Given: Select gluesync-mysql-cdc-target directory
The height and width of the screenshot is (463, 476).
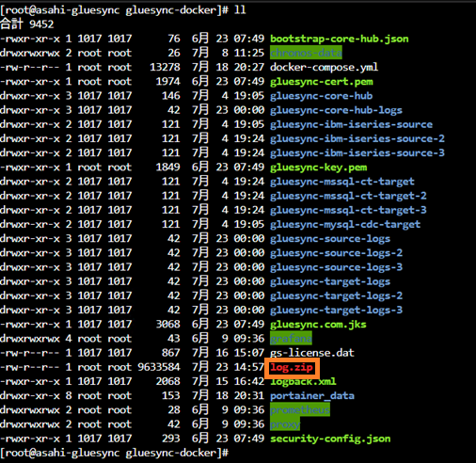Looking at the screenshot, I should coord(345,224).
